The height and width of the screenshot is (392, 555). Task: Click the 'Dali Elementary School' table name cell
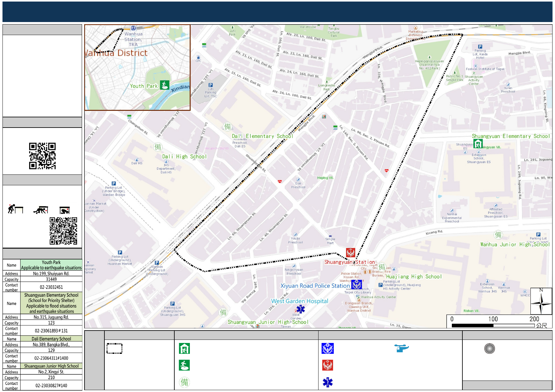click(51, 339)
